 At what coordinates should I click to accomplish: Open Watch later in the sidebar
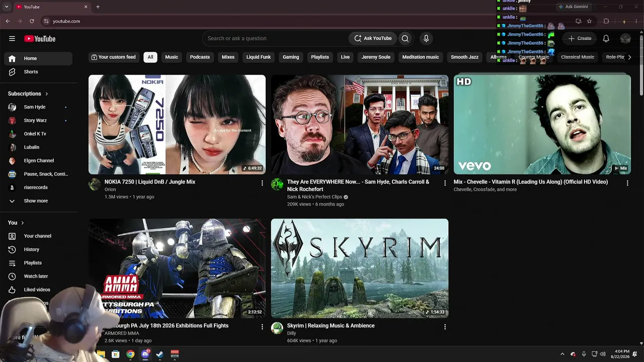pos(38,276)
